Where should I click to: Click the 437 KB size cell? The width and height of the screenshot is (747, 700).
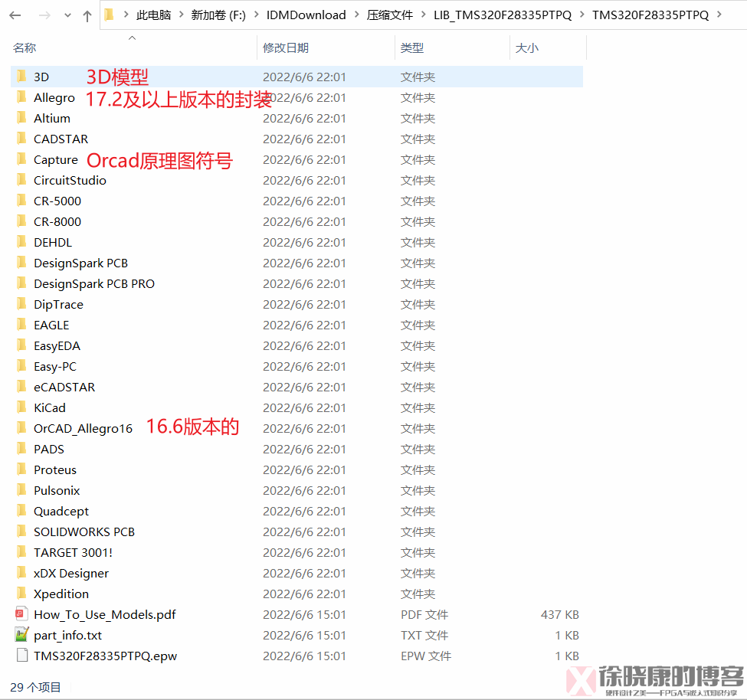pos(560,615)
